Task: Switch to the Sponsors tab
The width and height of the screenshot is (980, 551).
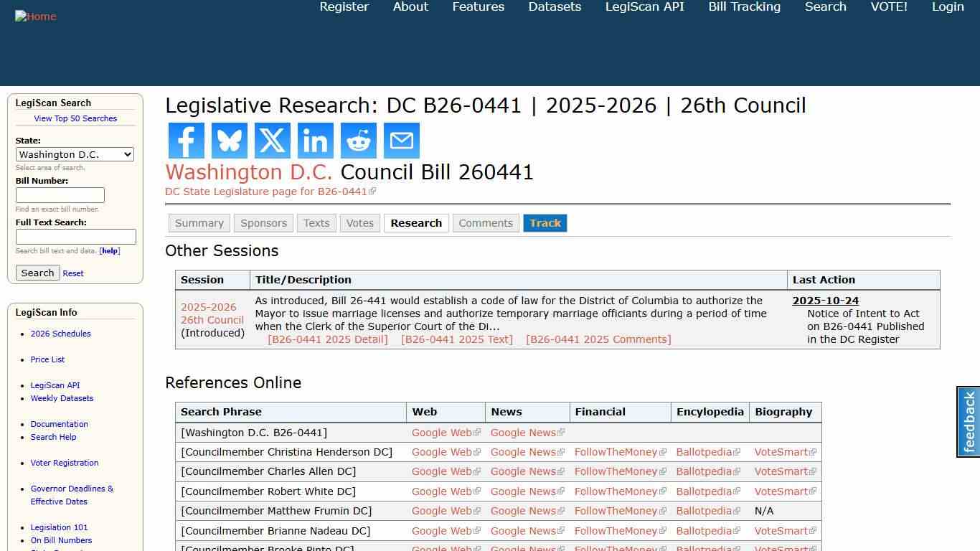Action: 263,223
